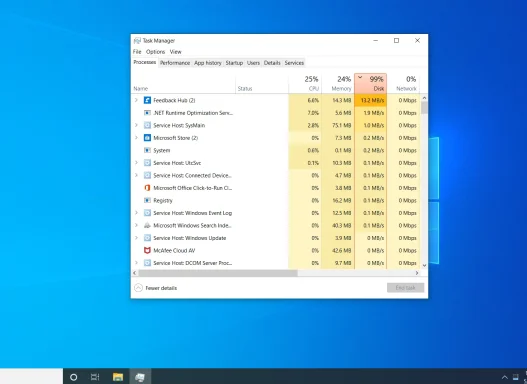Switch to the Users tab
The height and width of the screenshot is (384, 527).
pyautogui.click(x=253, y=63)
